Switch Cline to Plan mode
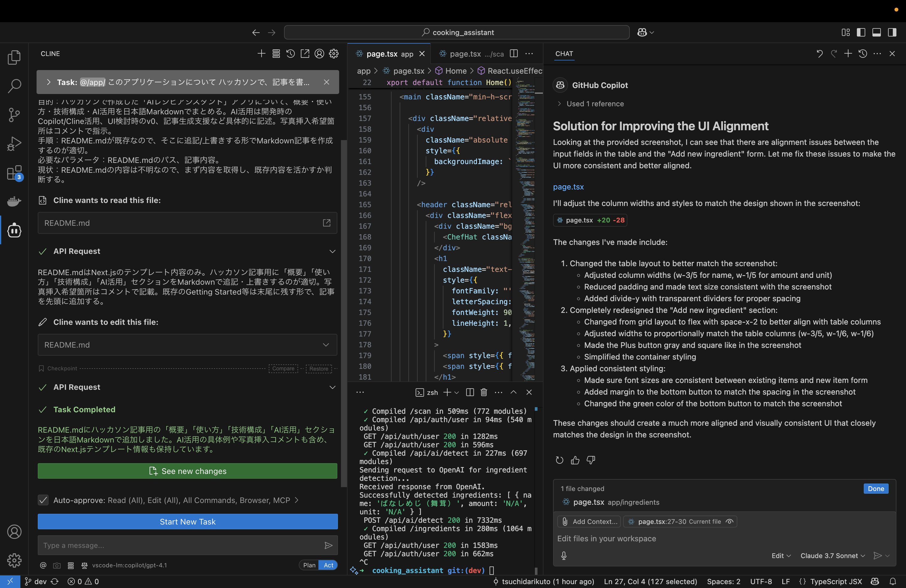Screen dimensions: 906x588 [309, 565]
